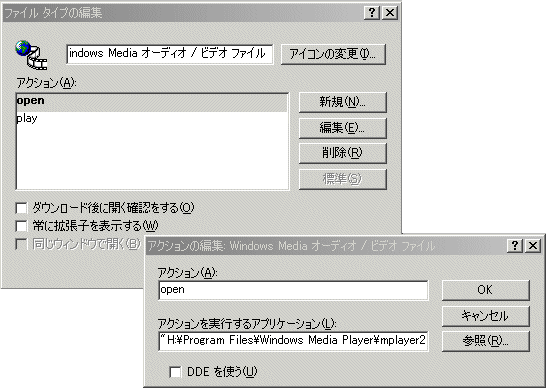
Task: Click the 新規(N) button
Action: pos(343,102)
